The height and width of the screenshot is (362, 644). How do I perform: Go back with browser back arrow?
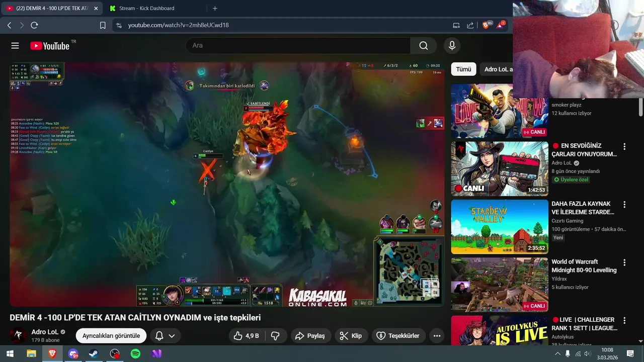[10, 25]
